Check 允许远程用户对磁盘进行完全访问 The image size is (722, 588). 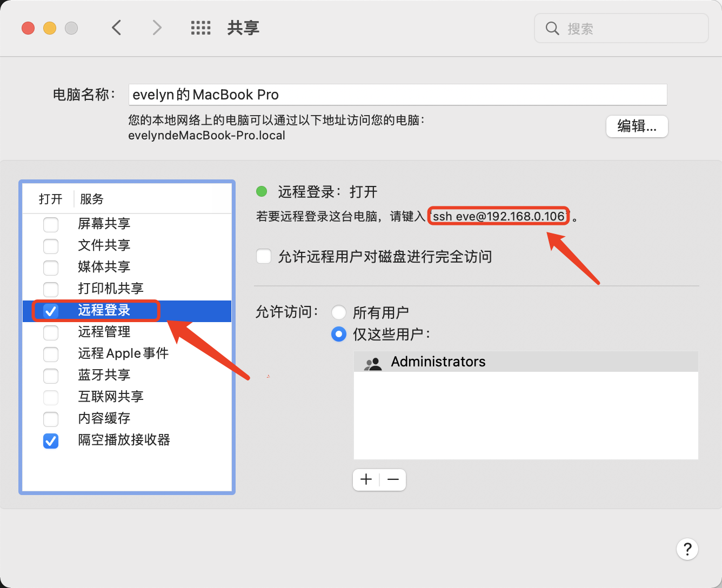coord(264,256)
